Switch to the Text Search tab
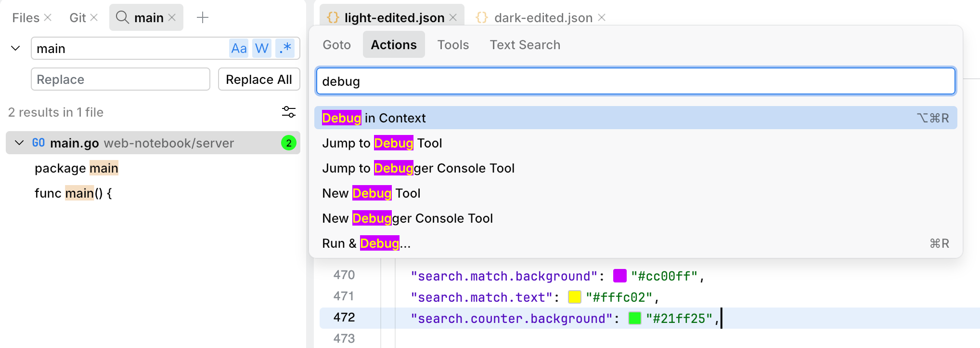Viewport: 980px width, 348px height. pyautogui.click(x=525, y=45)
